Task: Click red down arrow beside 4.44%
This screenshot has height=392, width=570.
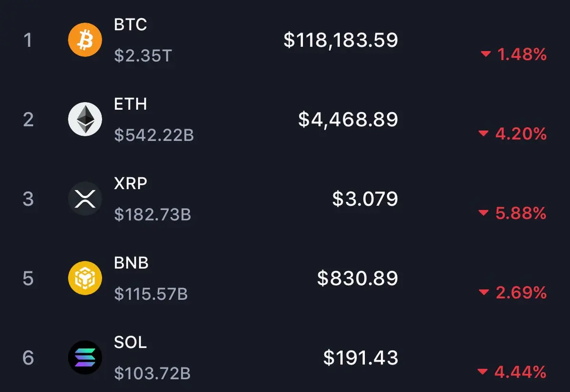Action: pos(483,372)
